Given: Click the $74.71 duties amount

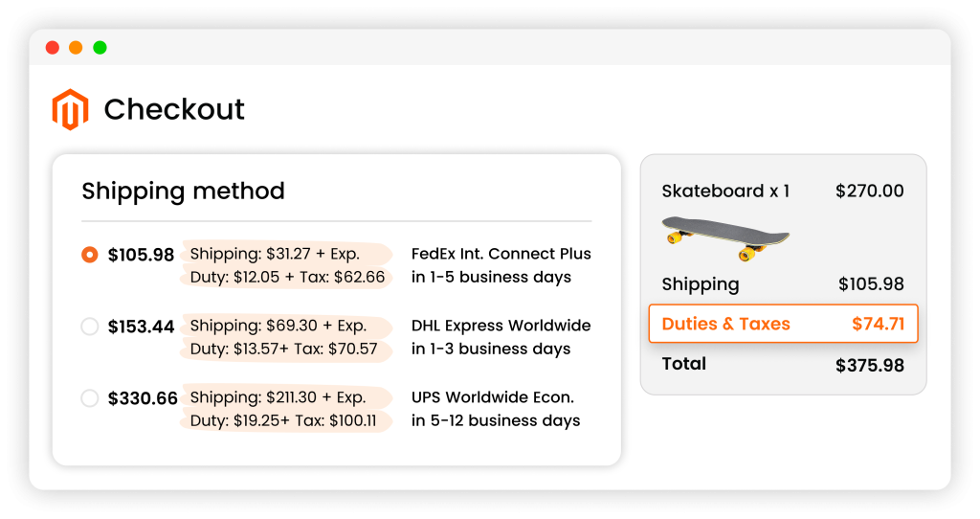Looking at the screenshot, I should (x=878, y=324).
